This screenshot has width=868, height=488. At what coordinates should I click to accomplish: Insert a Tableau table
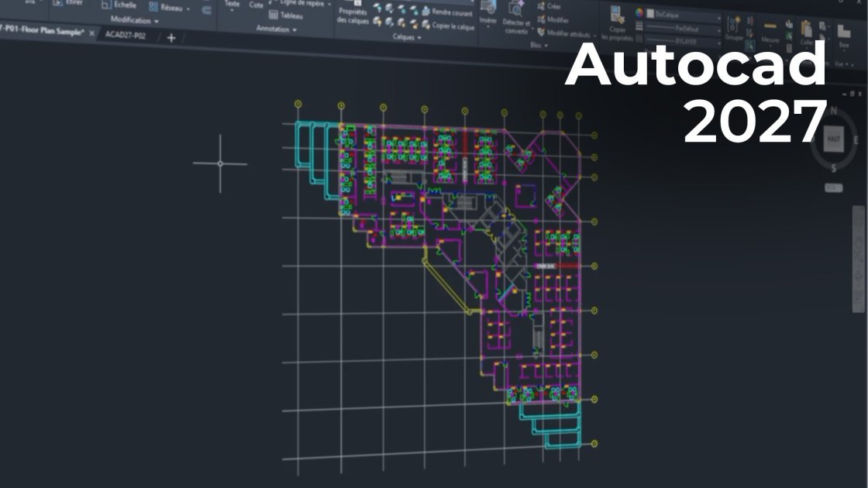click(x=286, y=15)
